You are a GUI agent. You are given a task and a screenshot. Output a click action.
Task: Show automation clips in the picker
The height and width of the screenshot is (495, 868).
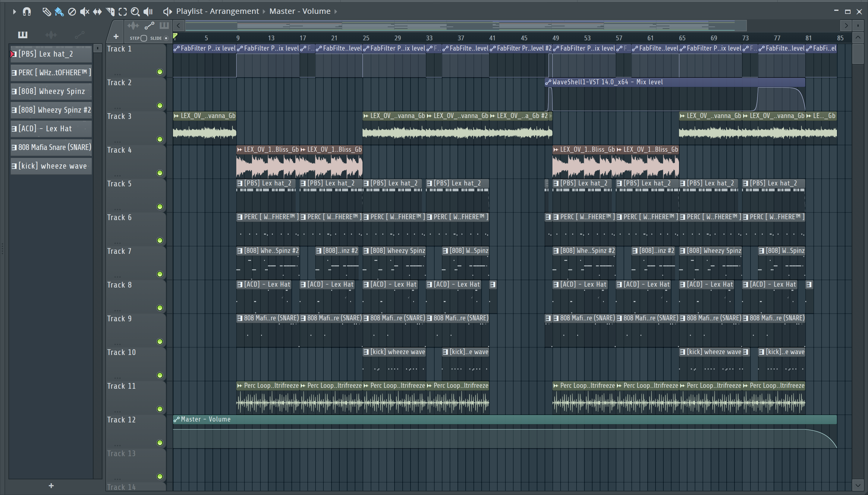tap(79, 35)
